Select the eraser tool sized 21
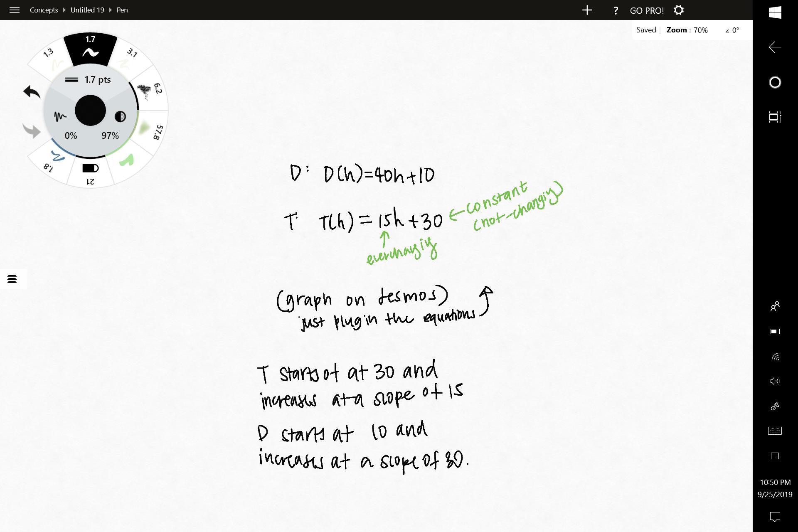The width and height of the screenshot is (798, 532). click(90, 172)
